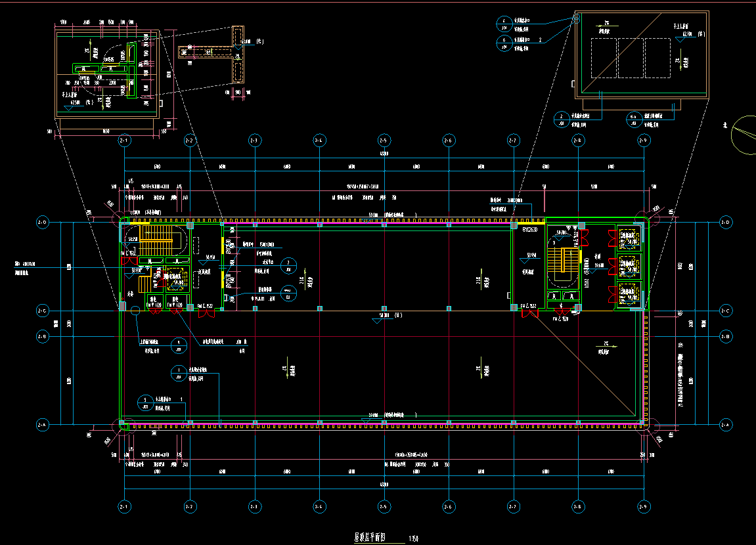
Task: Click the top 2-1 grid axis bubble
Action: pyautogui.click(x=124, y=141)
